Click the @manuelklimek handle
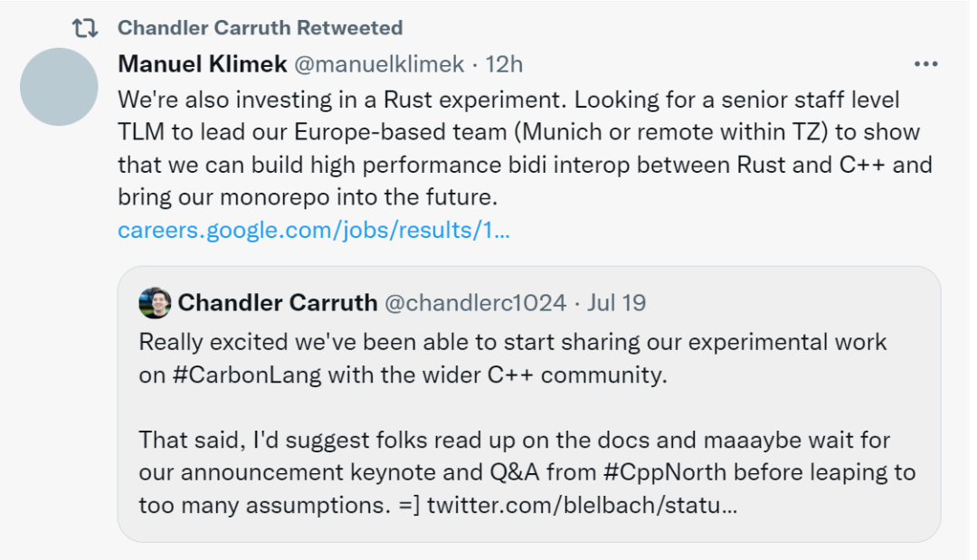977x560 pixels. pyautogui.click(x=380, y=65)
